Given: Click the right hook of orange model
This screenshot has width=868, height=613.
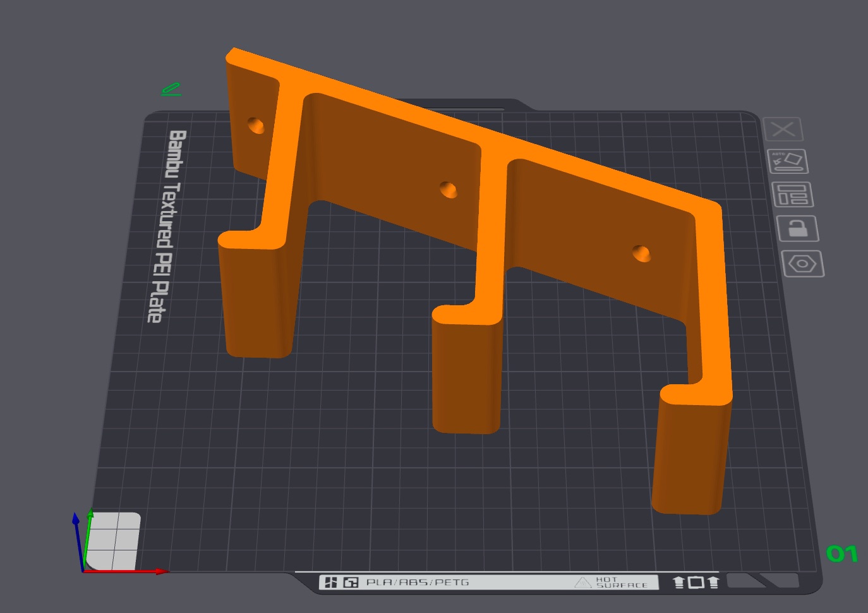Looking at the screenshot, I should 692,450.
